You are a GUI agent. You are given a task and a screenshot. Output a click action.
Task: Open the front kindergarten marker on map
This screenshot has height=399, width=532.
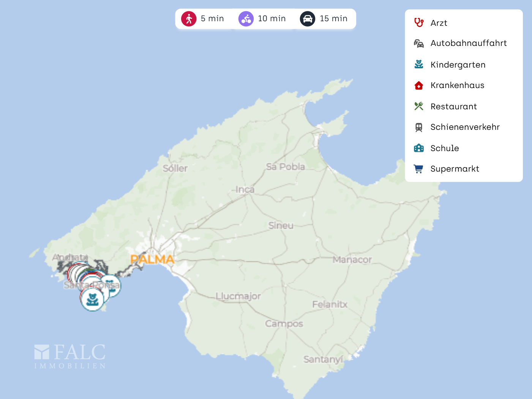coord(92,300)
